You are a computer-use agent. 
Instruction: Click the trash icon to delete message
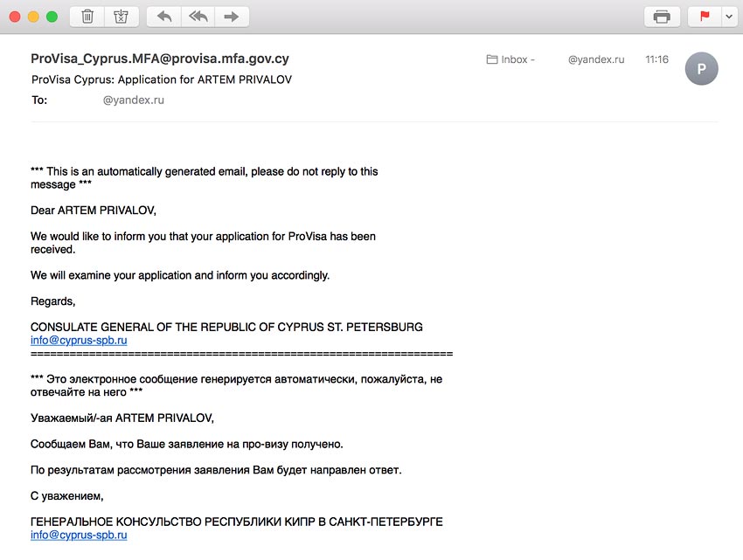tap(87, 17)
